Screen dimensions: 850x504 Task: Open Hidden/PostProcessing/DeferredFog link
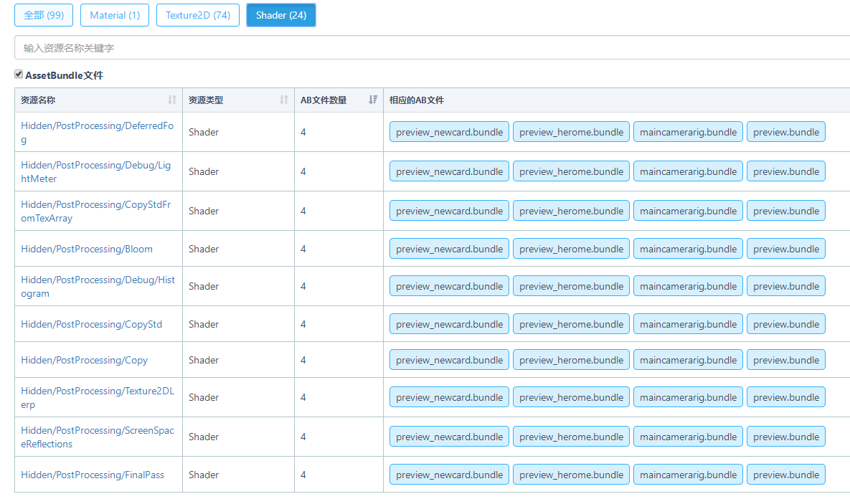97,132
